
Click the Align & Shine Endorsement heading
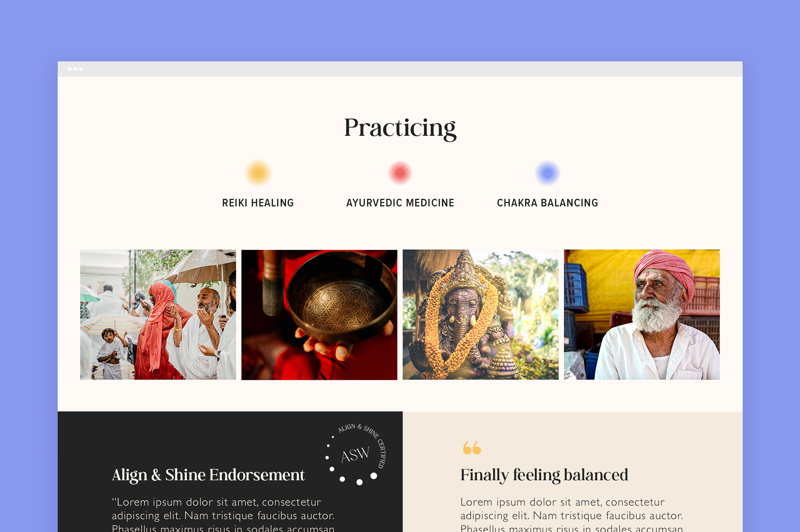208,475
